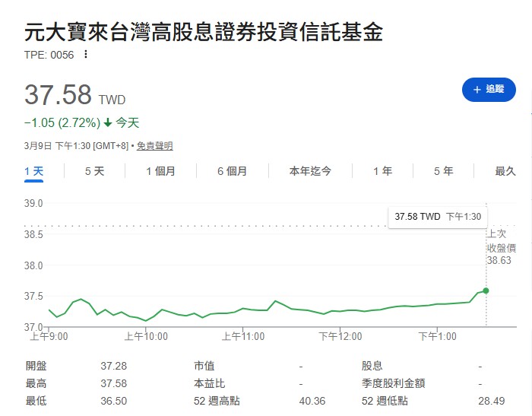
Task: Click the plus 追蹤 follow button
Action: tap(489, 90)
